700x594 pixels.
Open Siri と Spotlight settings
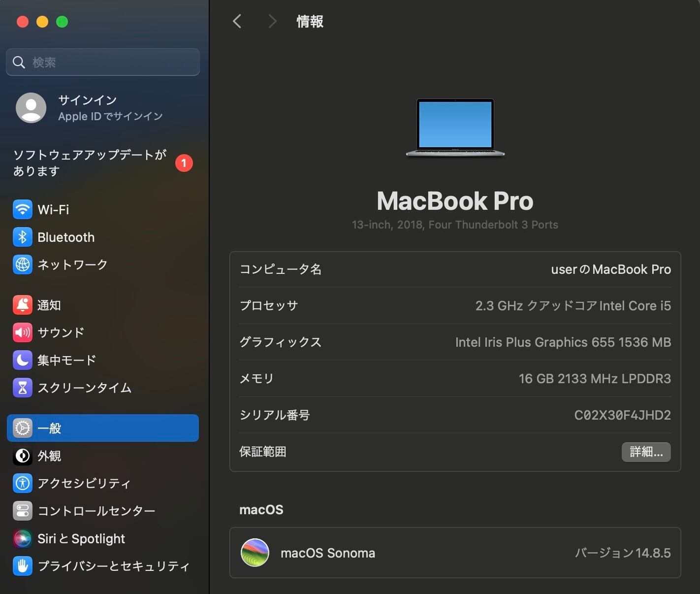click(103, 538)
